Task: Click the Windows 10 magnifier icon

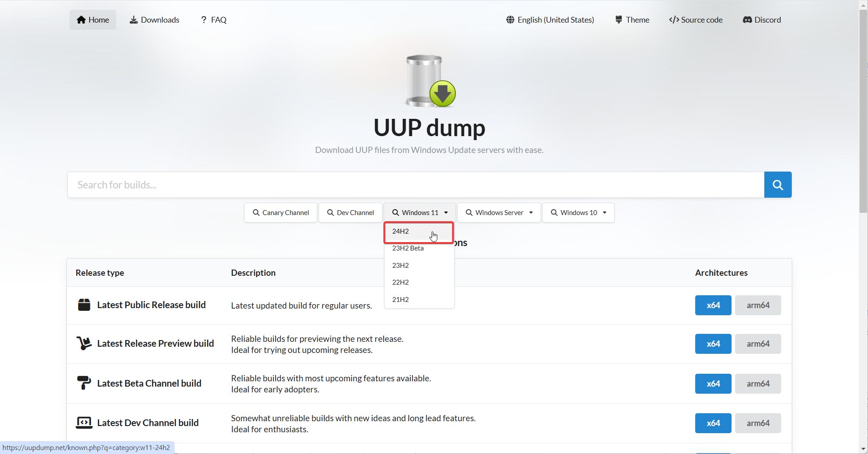Action: coord(554,213)
